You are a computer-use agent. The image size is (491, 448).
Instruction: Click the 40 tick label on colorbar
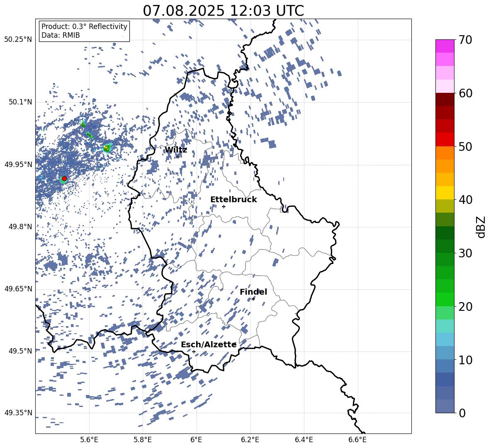click(466, 200)
